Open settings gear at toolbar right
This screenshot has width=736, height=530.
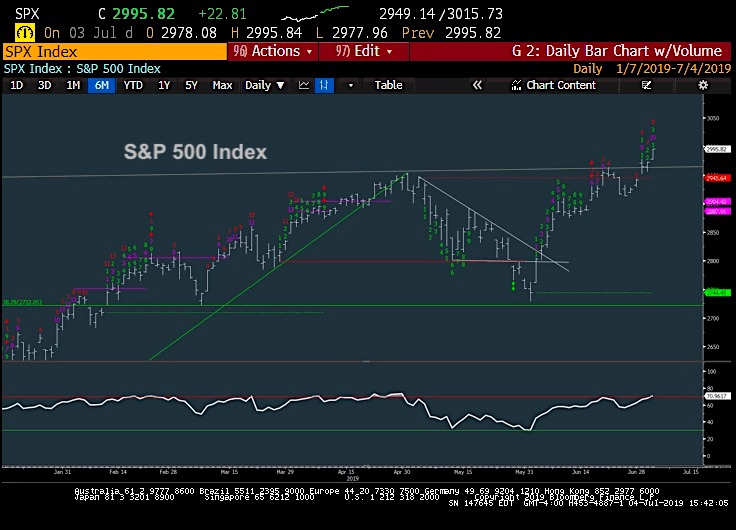coord(703,85)
